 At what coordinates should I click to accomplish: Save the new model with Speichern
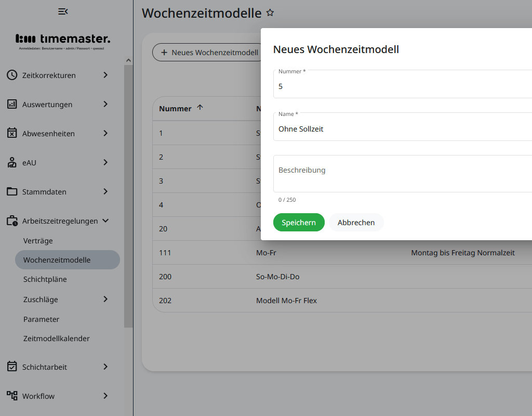point(299,222)
